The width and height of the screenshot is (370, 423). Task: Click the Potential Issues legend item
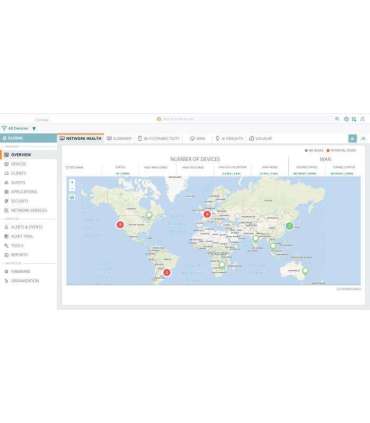pos(341,150)
